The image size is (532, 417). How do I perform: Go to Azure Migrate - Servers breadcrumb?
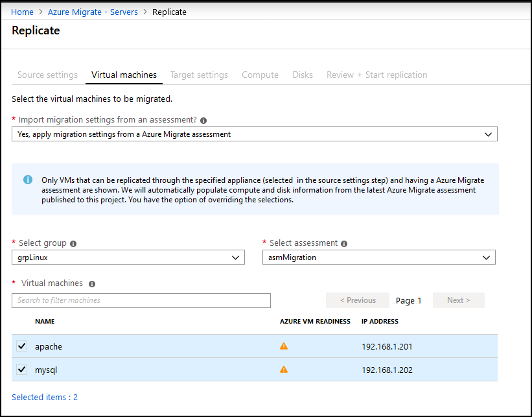pyautogui.click(x=93, y=12)
